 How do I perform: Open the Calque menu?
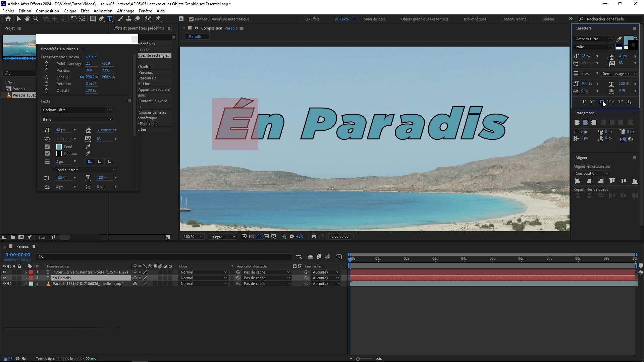[x=70, y=11]
